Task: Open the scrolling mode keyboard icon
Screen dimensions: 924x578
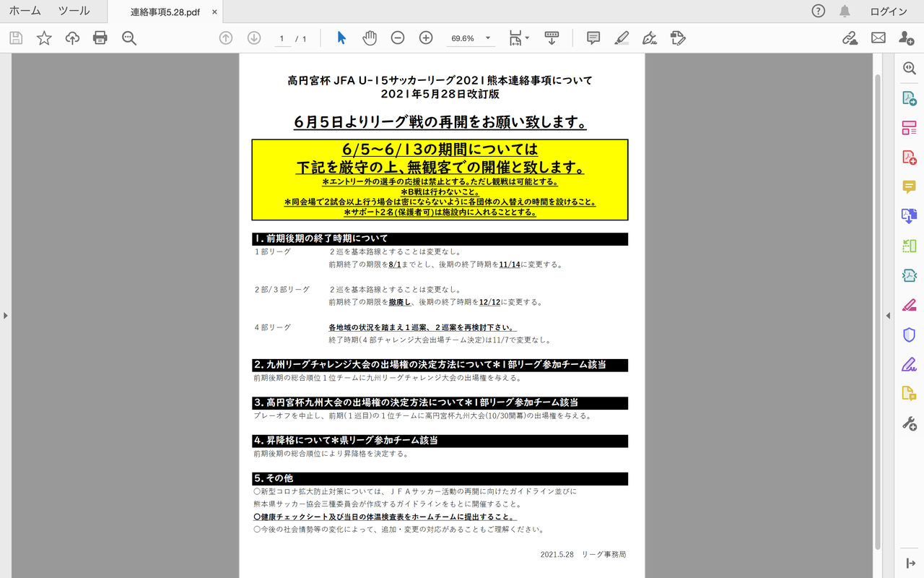Action: [552, 38]
